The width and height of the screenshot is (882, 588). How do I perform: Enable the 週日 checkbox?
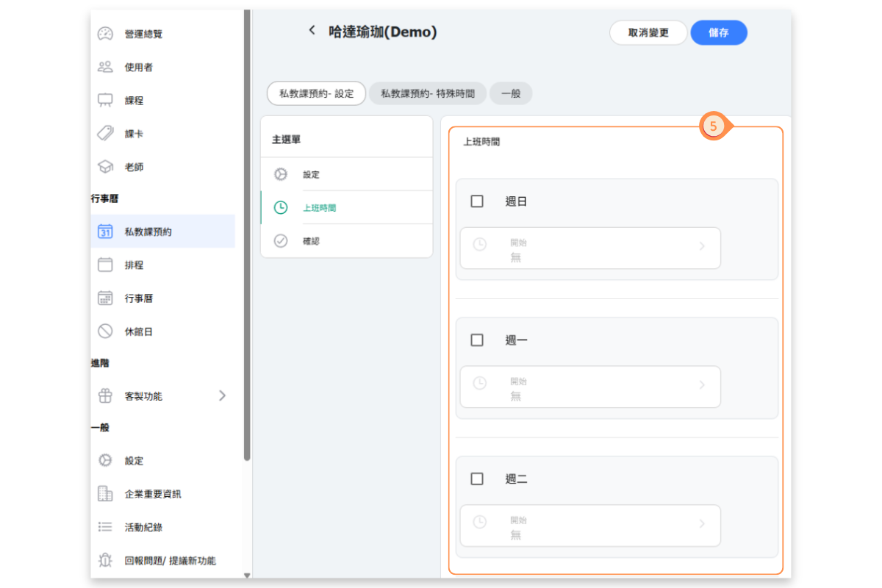point(477,201)
